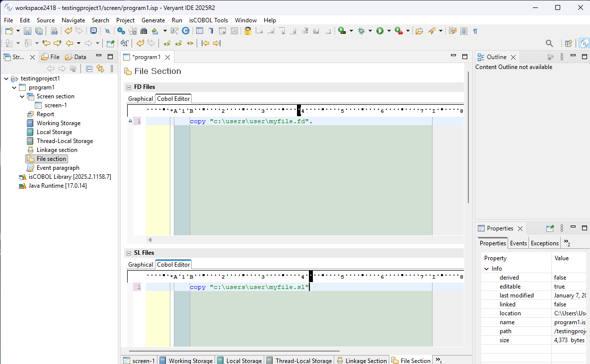590x364 pixels.
Task: Click the yellow padlock toolbar icon
Action: [247, 31]
